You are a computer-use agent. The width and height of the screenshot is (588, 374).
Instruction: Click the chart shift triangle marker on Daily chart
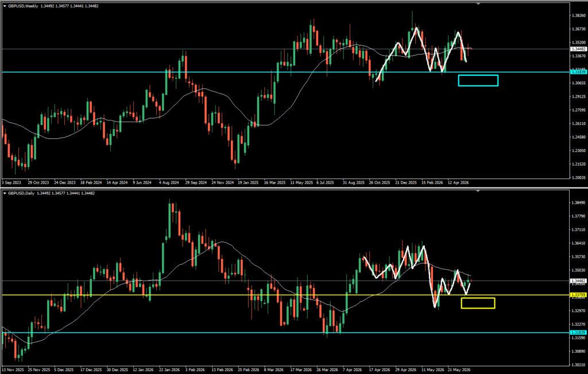pos(478,191)
